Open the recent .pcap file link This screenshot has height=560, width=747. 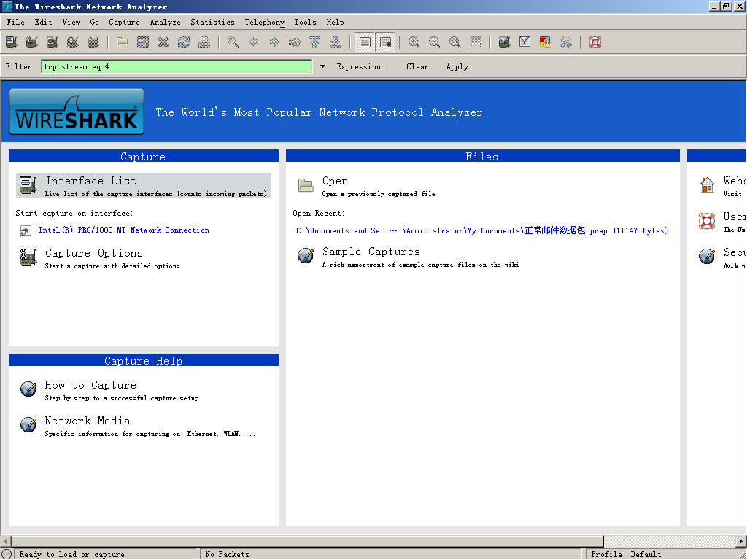[482, 230]
